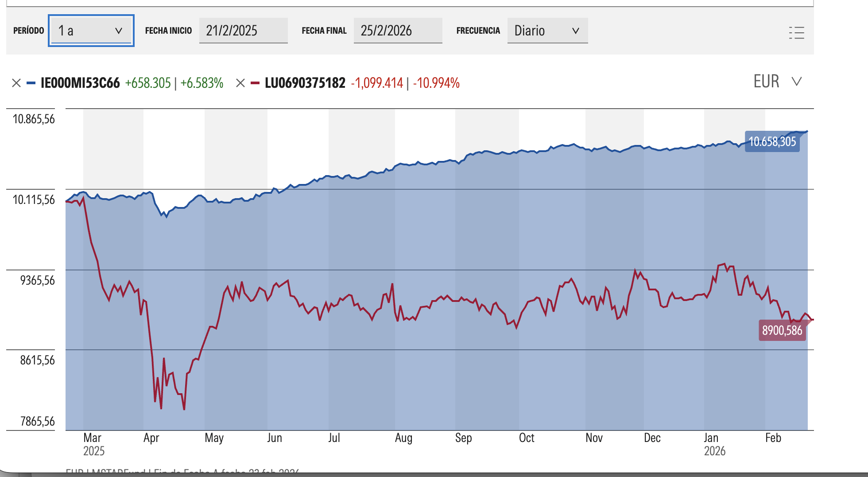The height and width of the screenshot is (477, 868).
Task: Click the Mar 2025 axis label
Action: [x=93, y=444]
